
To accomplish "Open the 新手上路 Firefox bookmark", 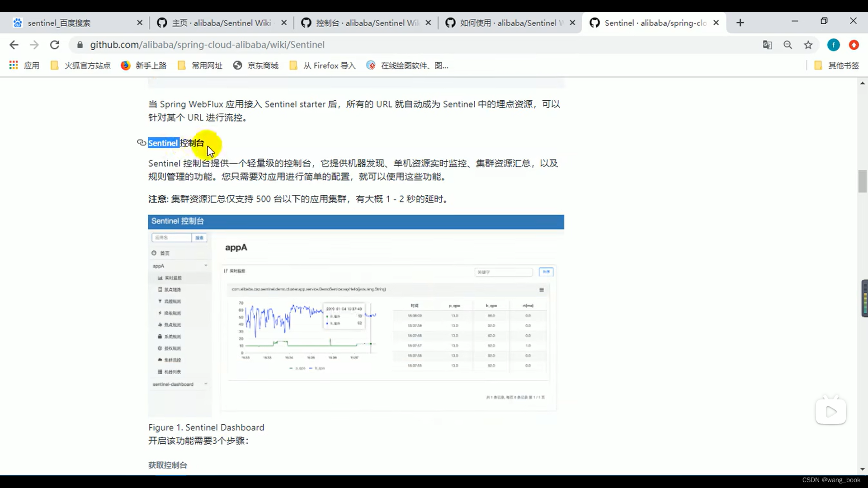I will (x=144, y=66).
